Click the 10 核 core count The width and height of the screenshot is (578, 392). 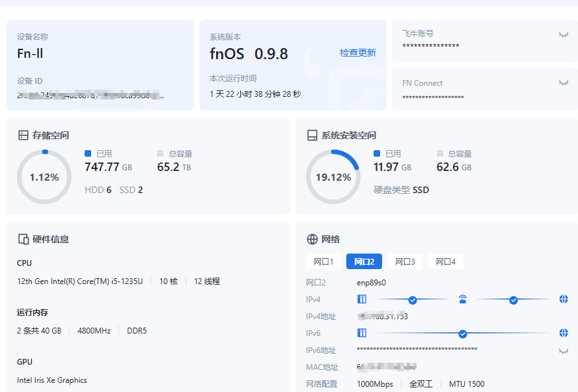click(x=169, y=281)
